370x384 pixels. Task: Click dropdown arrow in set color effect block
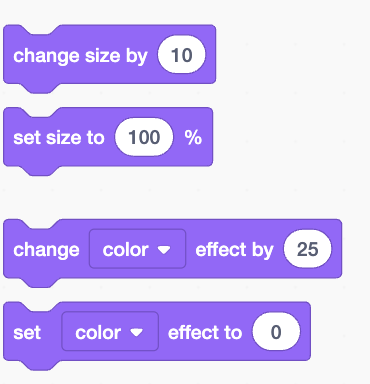coord(136,332)
